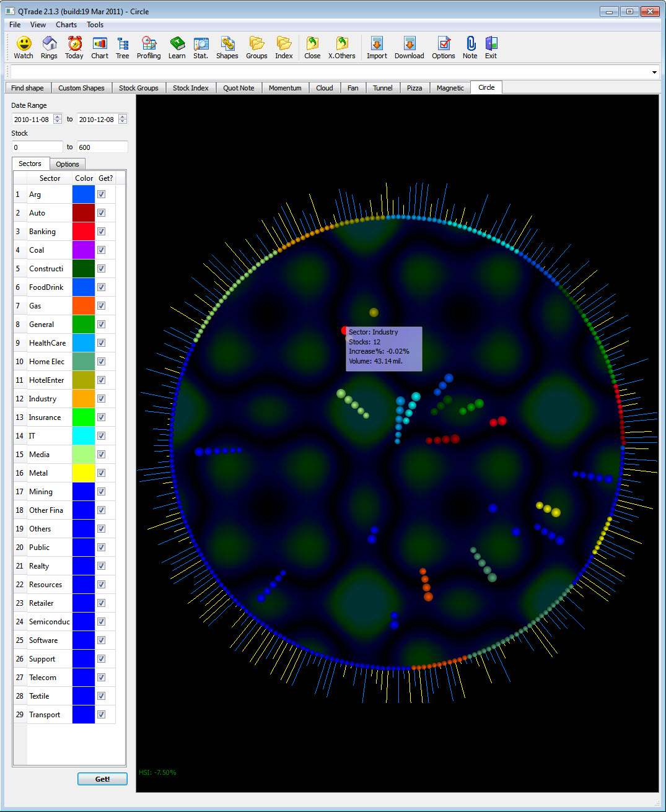
Task: Toggle the Telecom sector checkbox
Action: point(100,677)
